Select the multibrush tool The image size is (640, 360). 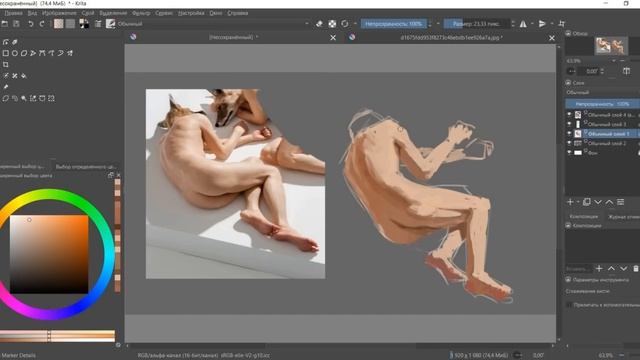(70, 53)
